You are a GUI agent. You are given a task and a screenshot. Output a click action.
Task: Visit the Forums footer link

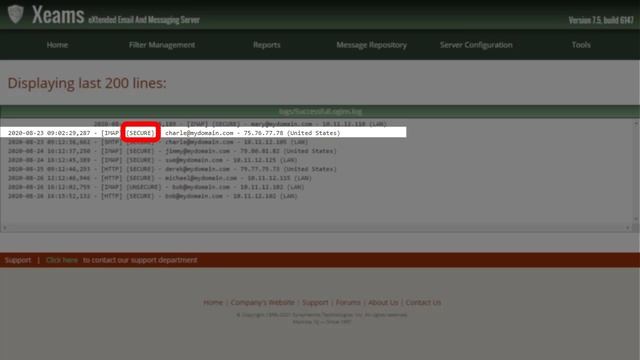[x=348, y=302]
